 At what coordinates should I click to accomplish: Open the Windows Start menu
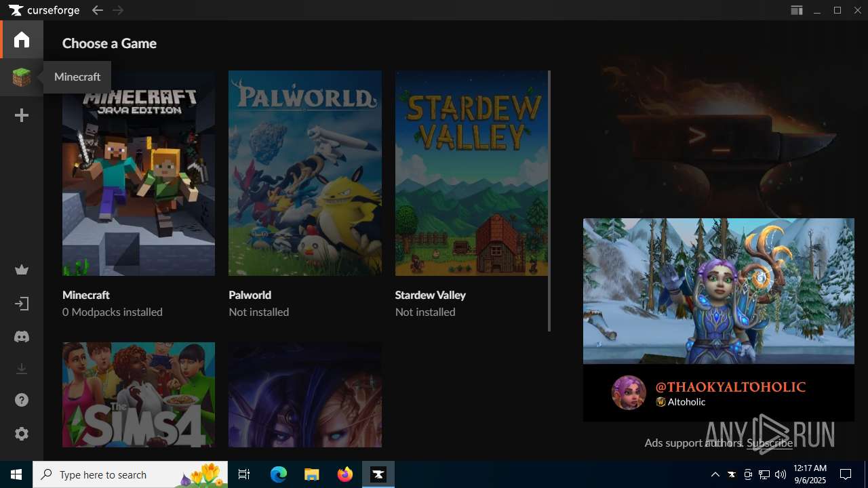click(16, 474)
